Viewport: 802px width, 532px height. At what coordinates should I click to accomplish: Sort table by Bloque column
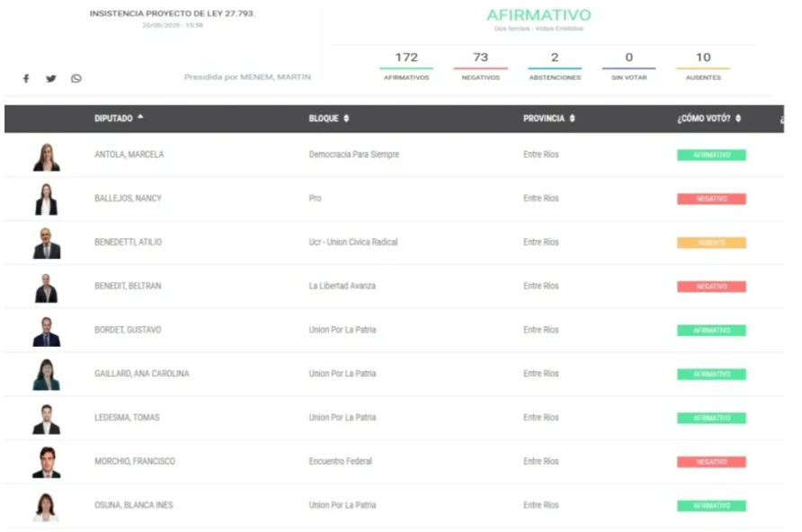point(329,119)
